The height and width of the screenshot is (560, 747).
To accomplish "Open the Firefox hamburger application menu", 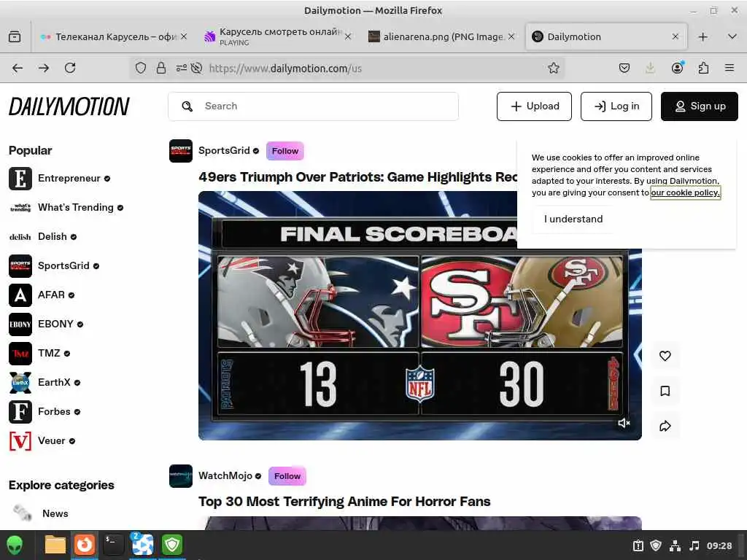I will [x=729, y=68].
